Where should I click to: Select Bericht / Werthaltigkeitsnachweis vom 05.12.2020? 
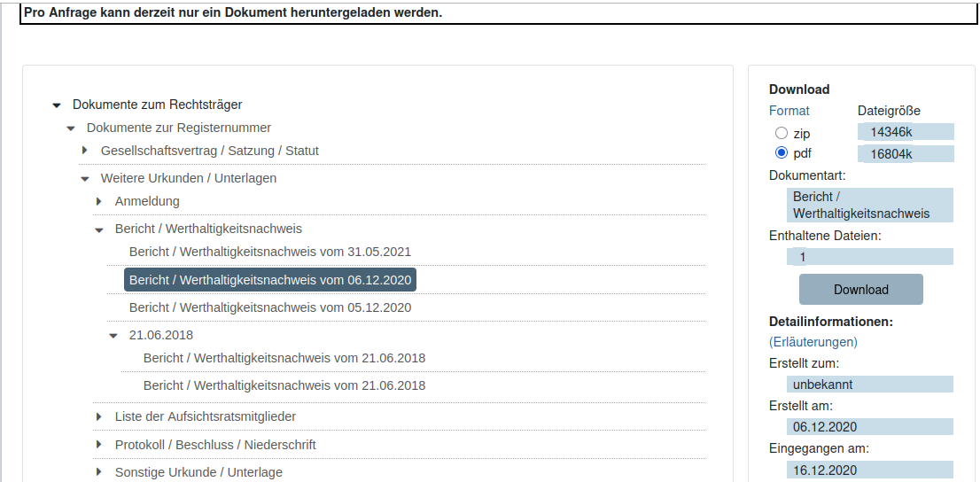click(269, 307)
